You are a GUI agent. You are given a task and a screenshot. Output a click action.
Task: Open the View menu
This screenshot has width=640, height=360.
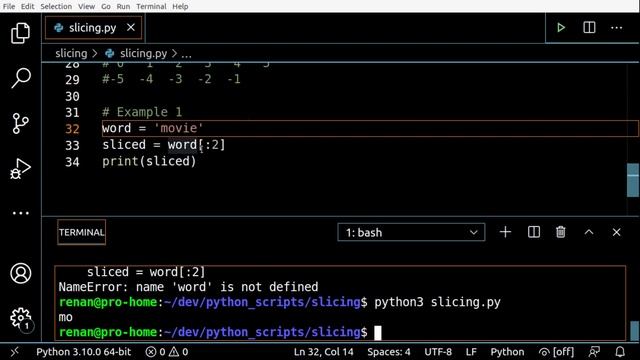point(87,7)
